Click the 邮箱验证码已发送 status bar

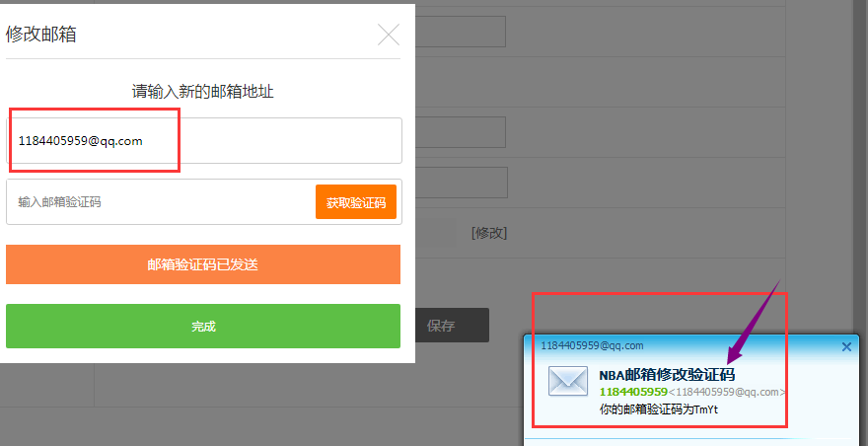[203, 264]
